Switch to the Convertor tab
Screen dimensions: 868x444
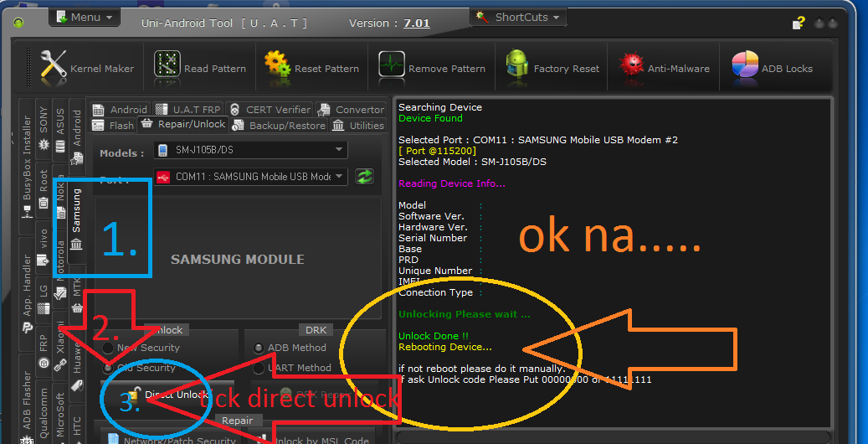tap(352, 109)
